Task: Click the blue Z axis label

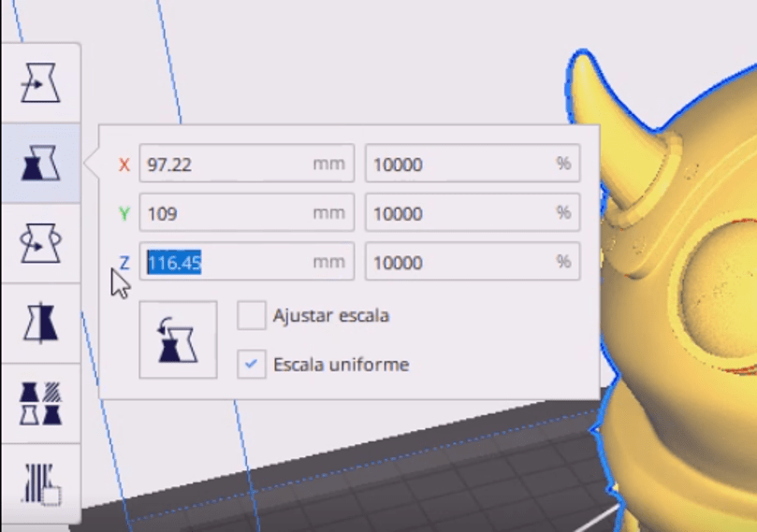Action: 124,263
